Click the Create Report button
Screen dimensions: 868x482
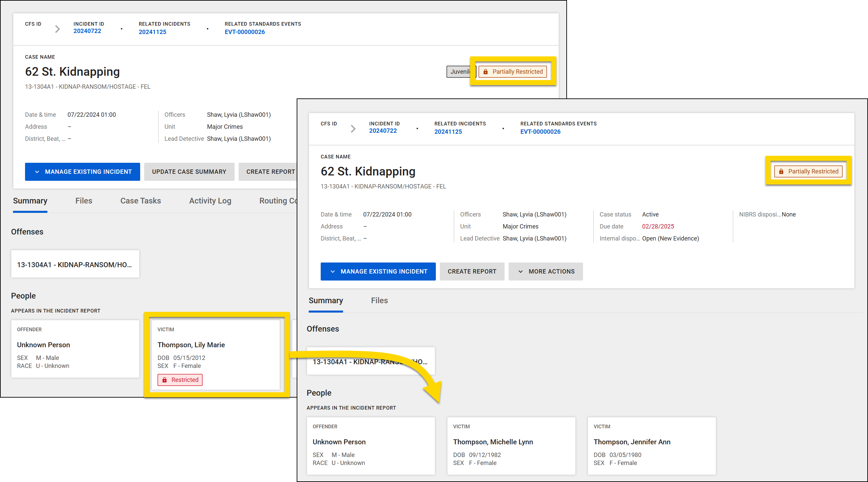pyautogui.click(x=472, y=272)
